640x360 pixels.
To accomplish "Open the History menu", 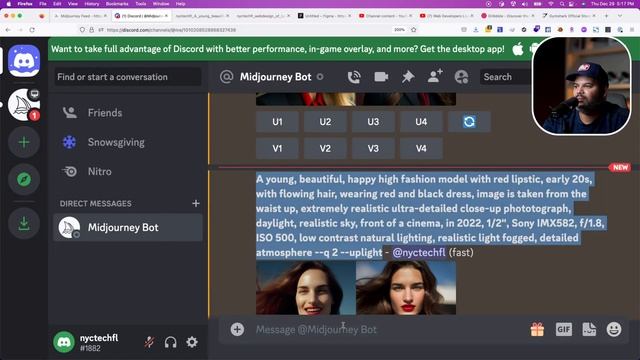I will click(x=91, y=4).
